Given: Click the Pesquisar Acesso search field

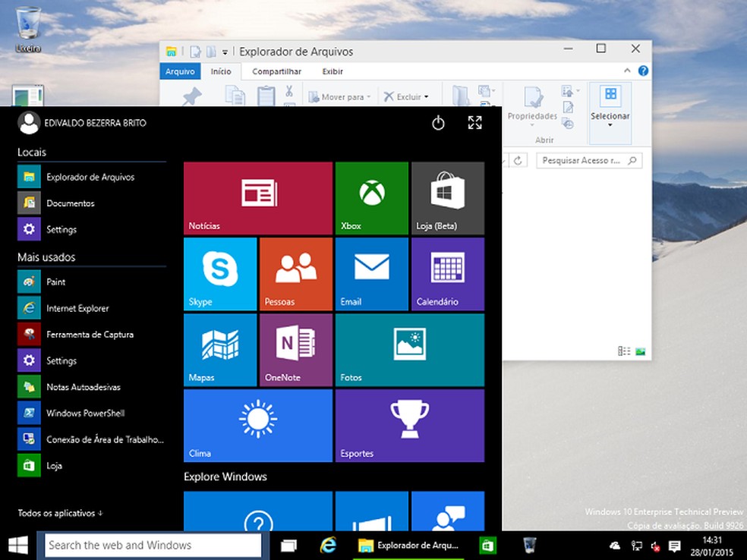Looking at the screenshot, I should [x=589, y=160].
